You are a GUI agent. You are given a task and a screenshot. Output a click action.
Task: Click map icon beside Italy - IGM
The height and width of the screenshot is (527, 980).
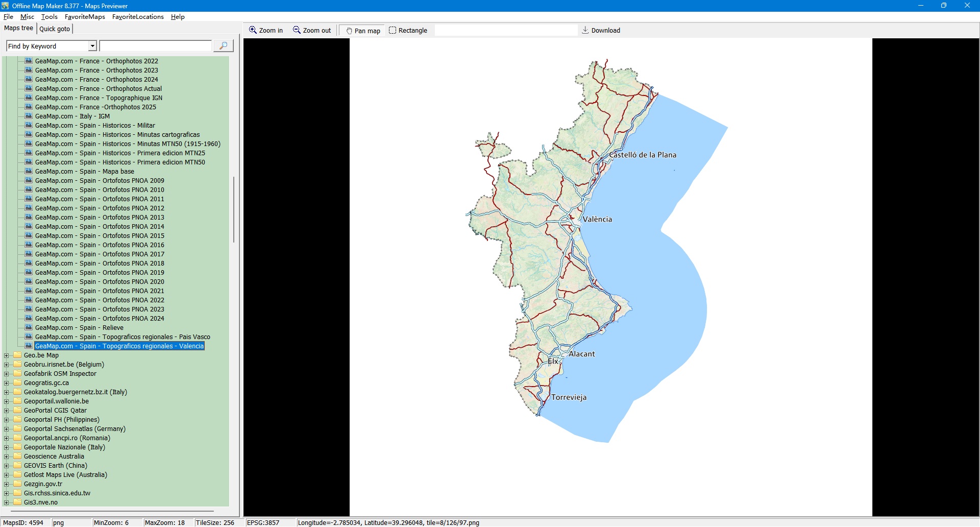coord(29,116)
